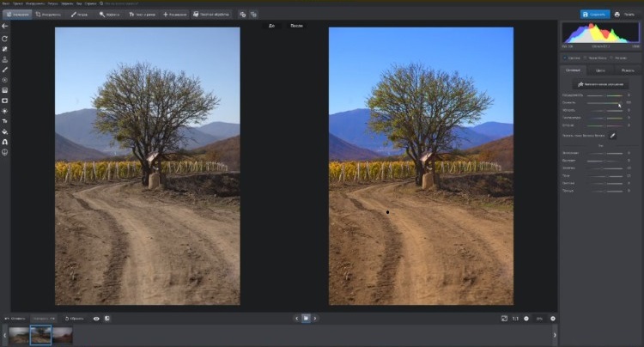Click the Save button with floppy disk icon
This screenshot has height=347, width=644.
594,14
